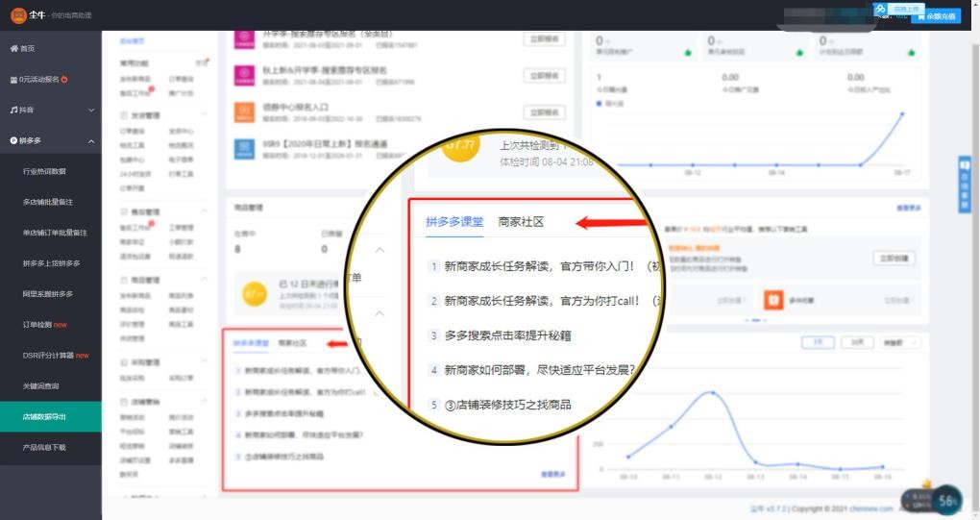Click the orange square marketing tool icon

(x=773, y=300)
